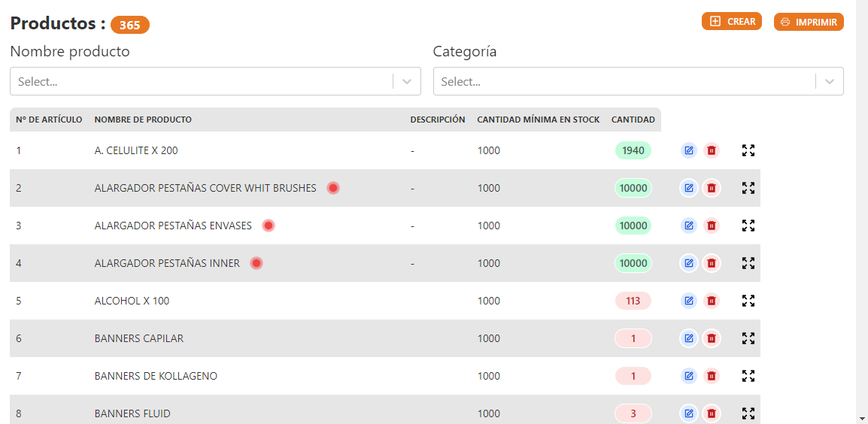868x424 pixels.
Task: Click red dot beside ALARGADOR PESTAÑAS ENVASES
Action: coord(269,226)
